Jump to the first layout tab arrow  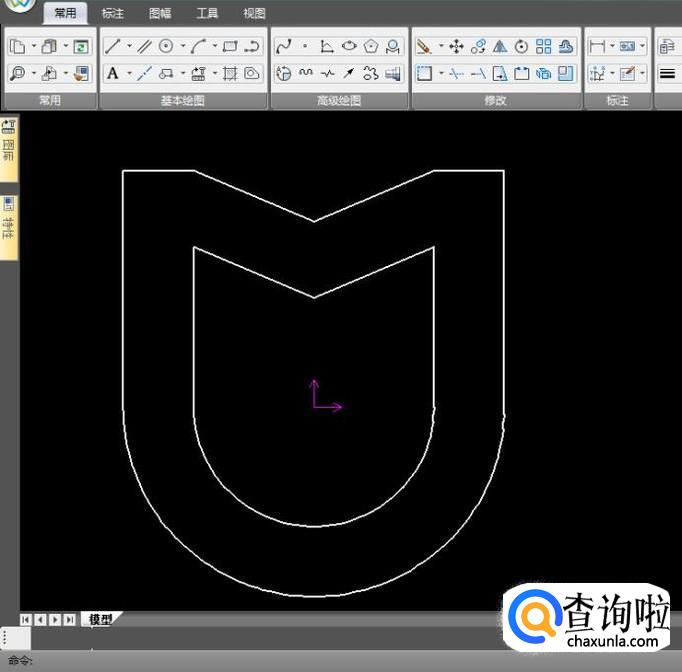tap(26, 620)
